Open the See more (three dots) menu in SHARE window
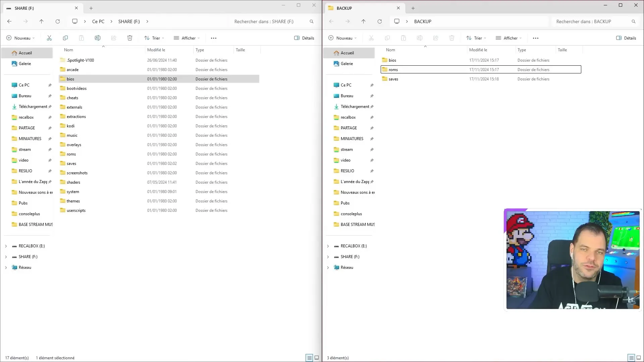 [x=214, y=38]
